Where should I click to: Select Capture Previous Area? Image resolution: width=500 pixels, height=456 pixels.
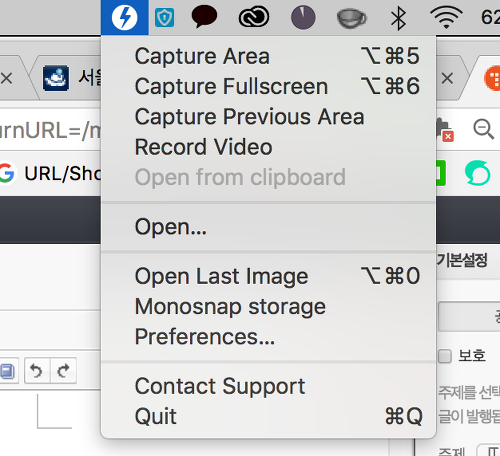(x=269, y=117)
